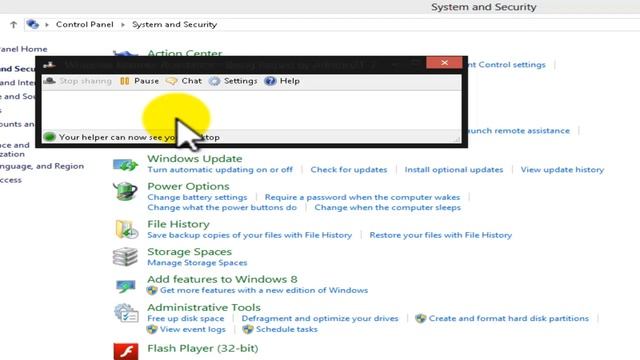Choose Pause in Remote Assistance toolbar
Screen dimensions: 640x360
[x=147, y=81]
